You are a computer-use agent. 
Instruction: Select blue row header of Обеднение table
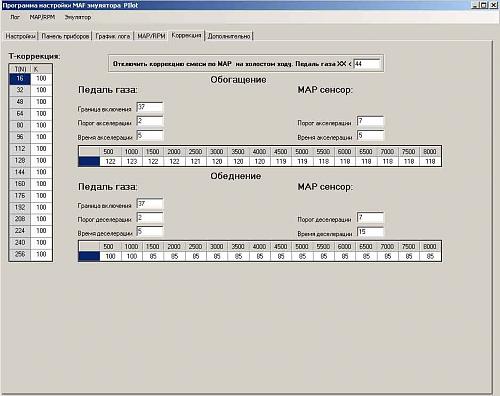tap(89, 257)
